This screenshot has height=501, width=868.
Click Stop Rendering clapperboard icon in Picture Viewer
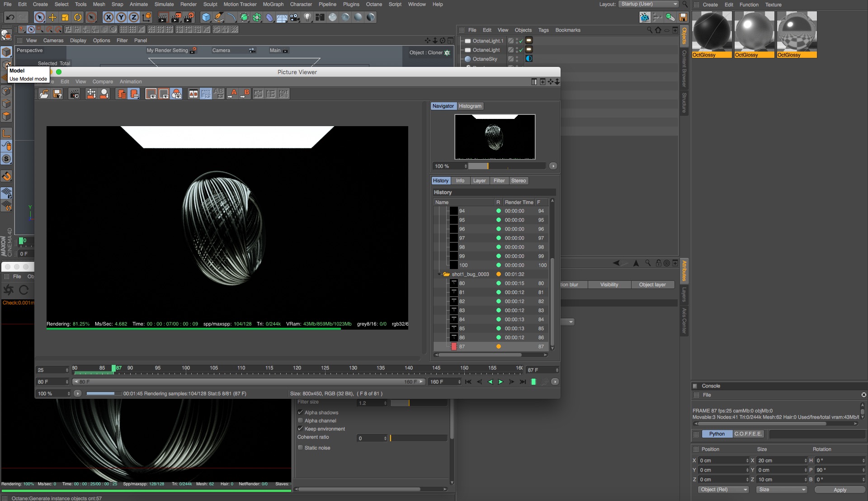coord(74,94)
